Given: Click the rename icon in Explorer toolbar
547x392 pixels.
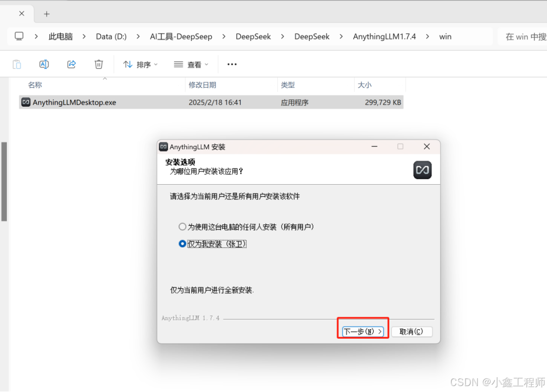Looking at the screenshot, I should tap(44, 65).
